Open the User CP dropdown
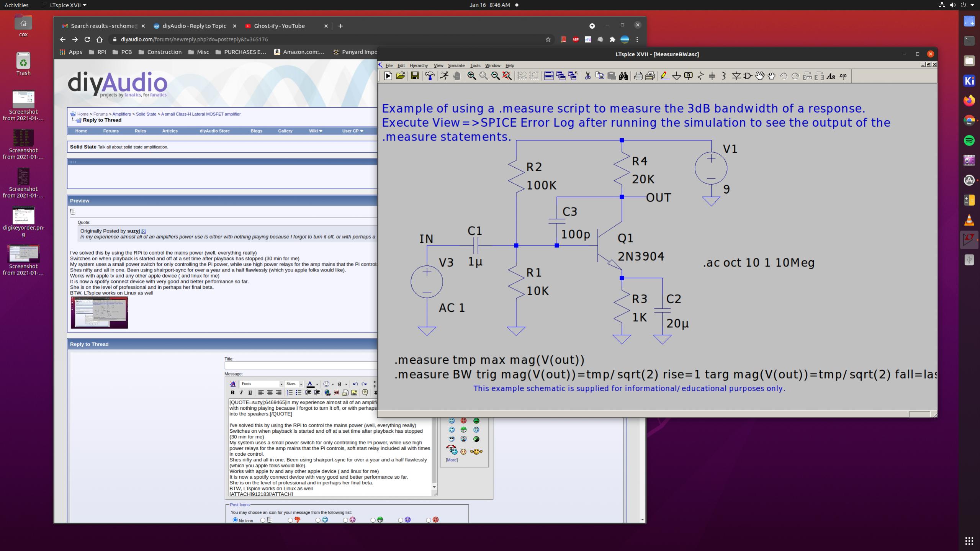980x551 pixels. [x=352, y=131]
